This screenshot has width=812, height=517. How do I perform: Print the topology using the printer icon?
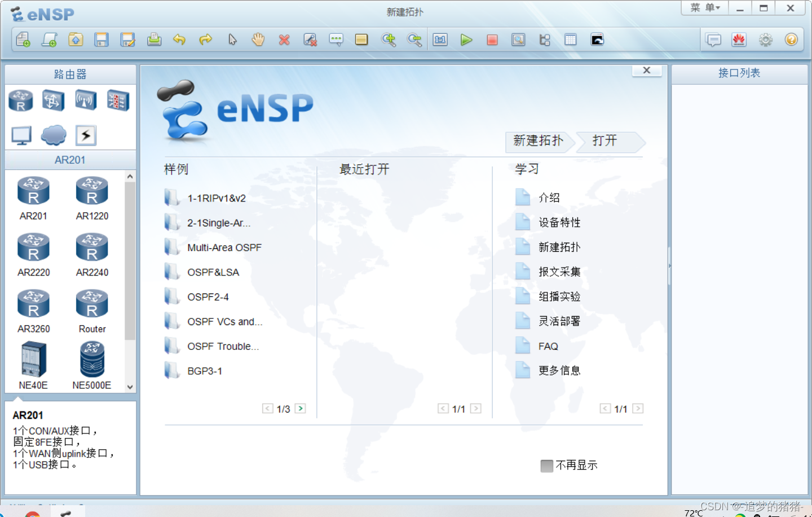(154, 40)
